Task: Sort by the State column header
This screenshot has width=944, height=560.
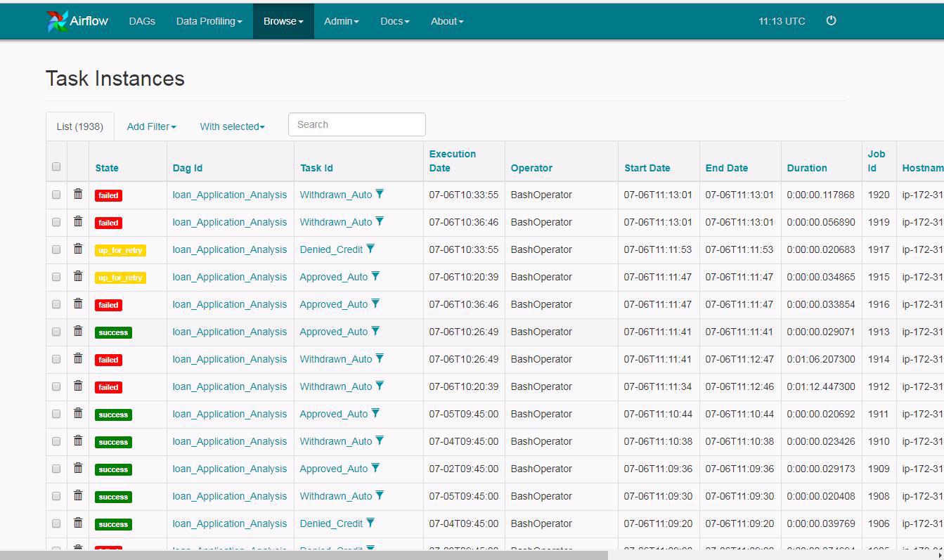Action: click(x=107, y=168)
